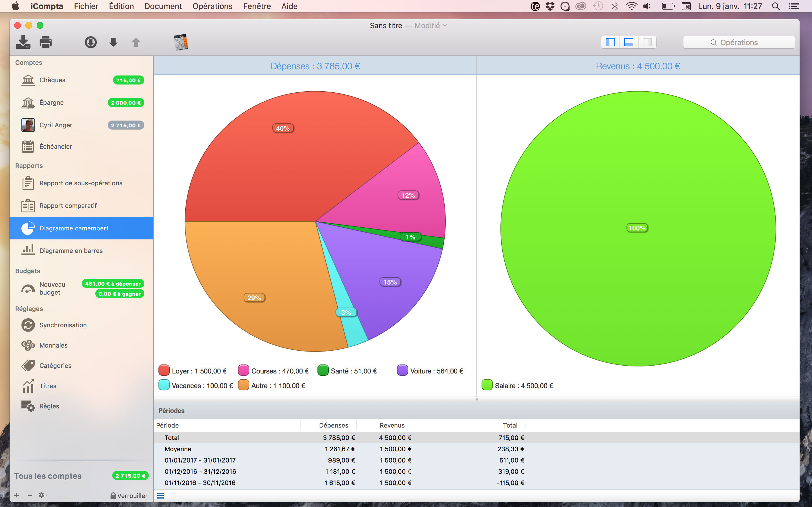Open the gear actions dropdown at bottom-left
This screenshot has height=507, width=812.
[x=43, y=495]
